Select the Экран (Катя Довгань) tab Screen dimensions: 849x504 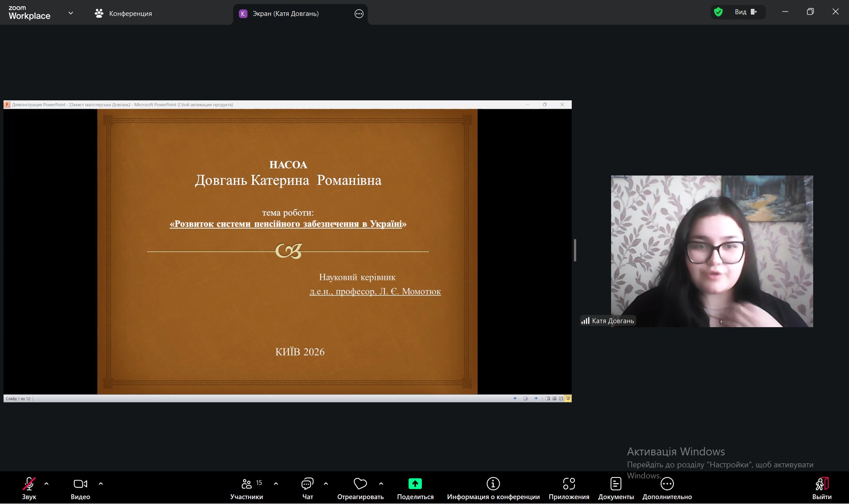click(285, 14)
